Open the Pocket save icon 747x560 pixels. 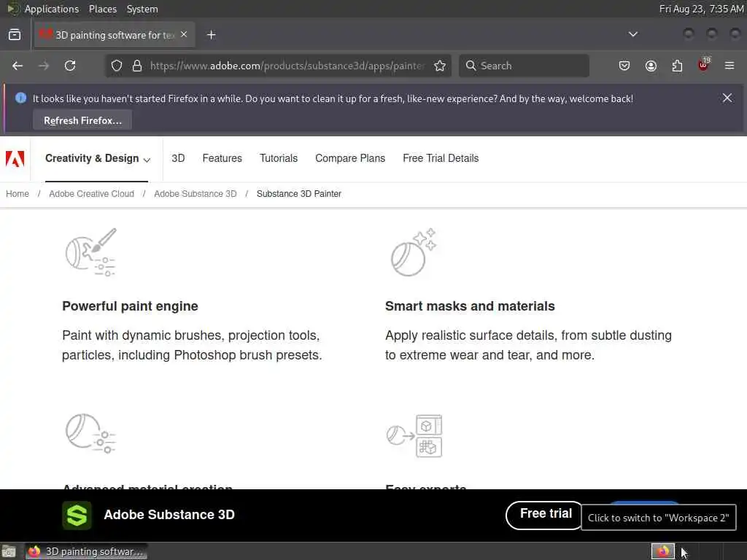point(624,66)
